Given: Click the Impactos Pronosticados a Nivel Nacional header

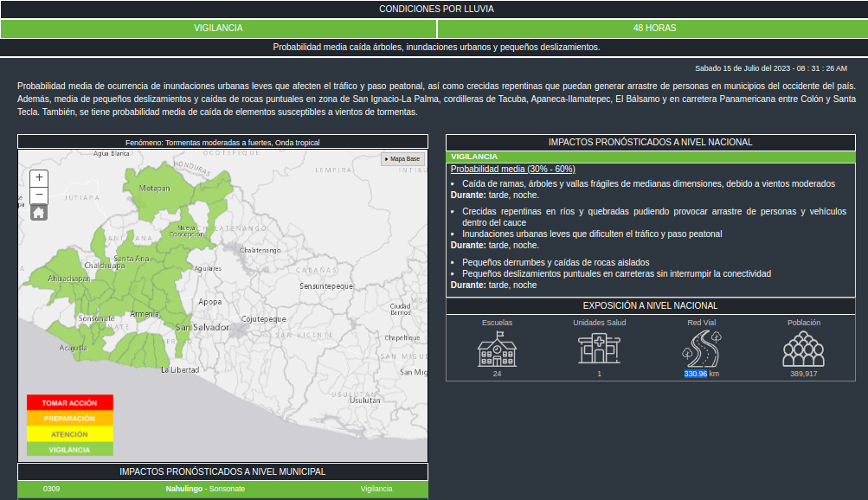Looking at the screenshot, I should (x=651, y=142).
